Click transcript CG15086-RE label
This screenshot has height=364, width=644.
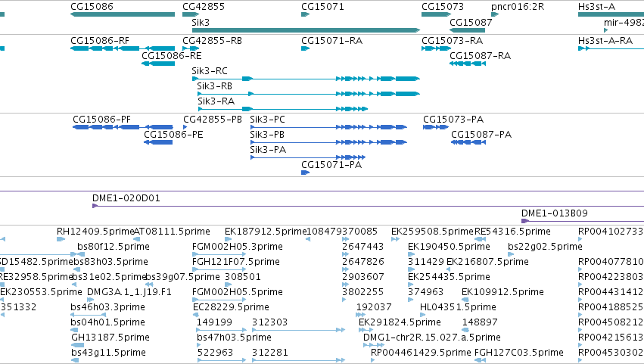(x=172, y=56)
